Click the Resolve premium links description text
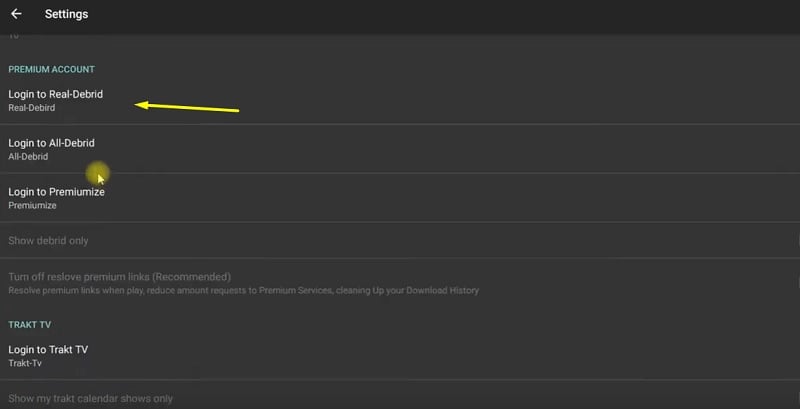The height and width of the screenshot is (409, 800). (243, 291)
